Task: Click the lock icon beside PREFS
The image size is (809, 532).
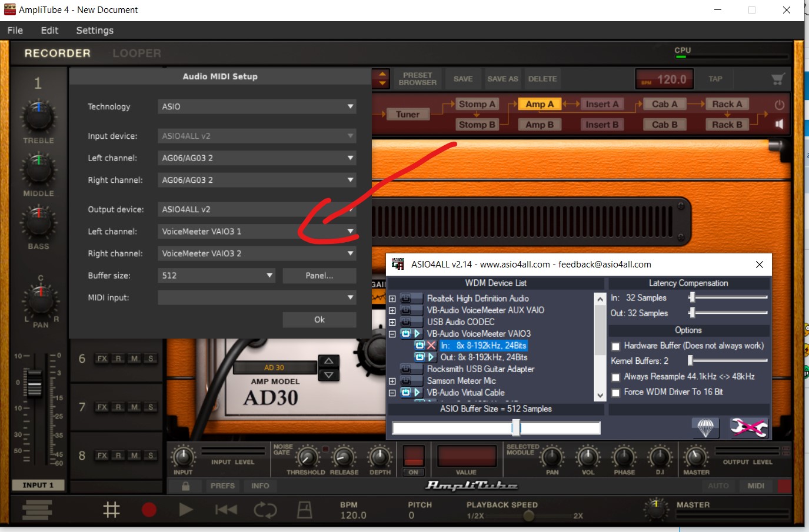Action: pyautogui.click(x=185, y=486)
